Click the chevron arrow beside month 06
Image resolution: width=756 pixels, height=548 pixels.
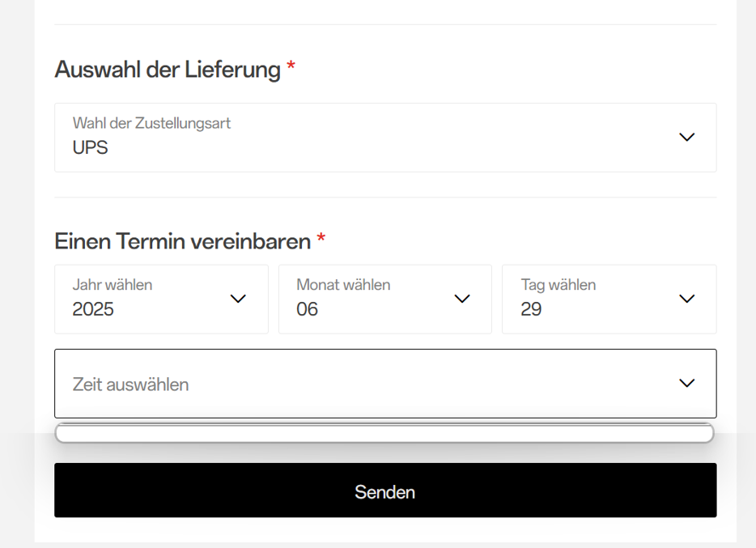click(x=462, y=299)
